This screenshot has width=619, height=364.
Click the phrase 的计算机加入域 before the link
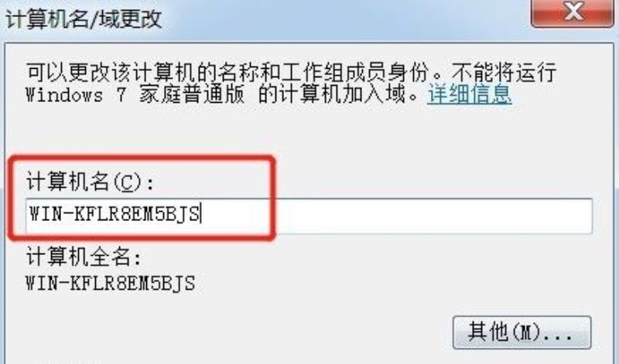pyautogui.click(x=332, y=94)
